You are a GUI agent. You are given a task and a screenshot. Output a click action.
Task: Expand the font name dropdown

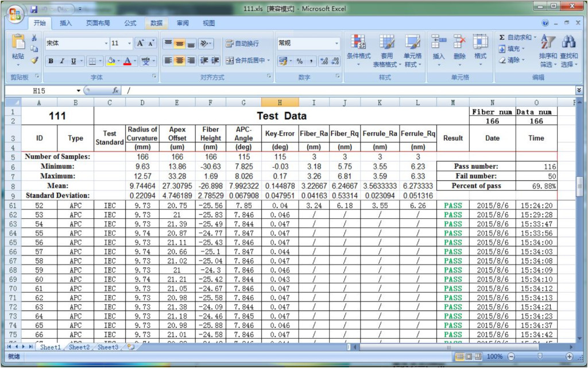(106, 44)
